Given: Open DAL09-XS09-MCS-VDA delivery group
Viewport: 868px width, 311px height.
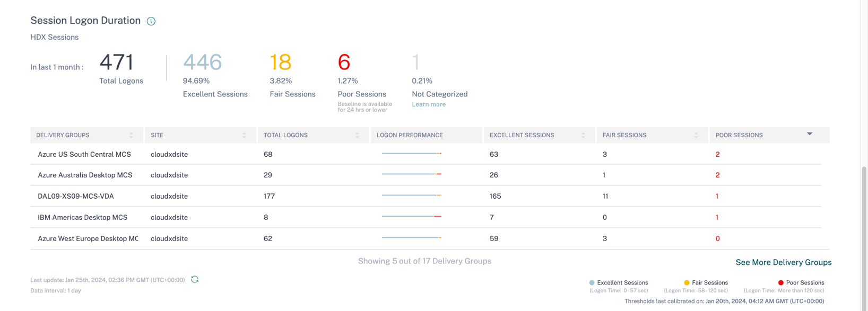Looking at the screenshot, I should [x=76, y=197].
